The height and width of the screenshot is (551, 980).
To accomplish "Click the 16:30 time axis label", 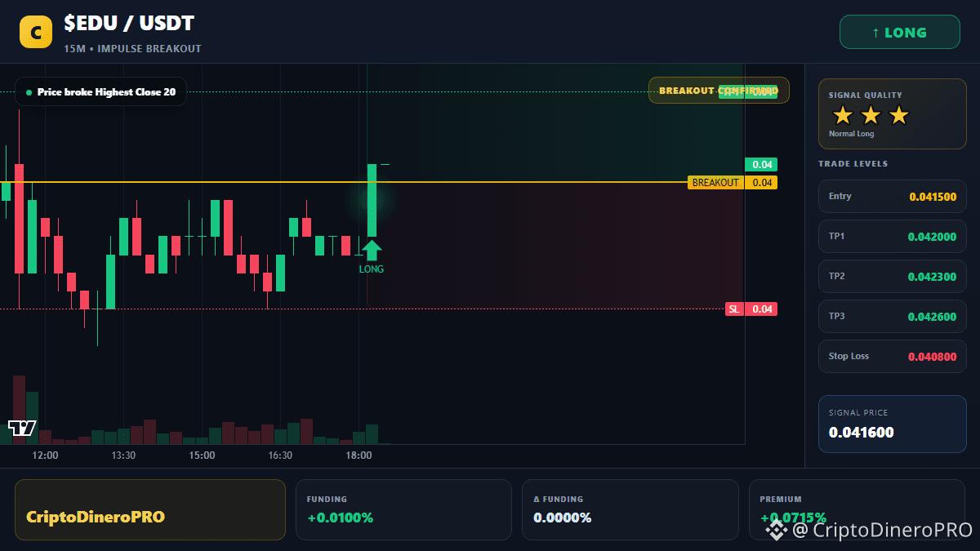I will (x=280, y=455).
